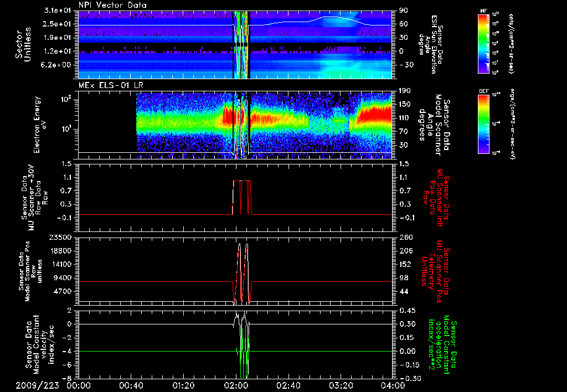567x392 pixels.
Task: Click the "4700" scanner position tick label
Action: pos(63,291)
